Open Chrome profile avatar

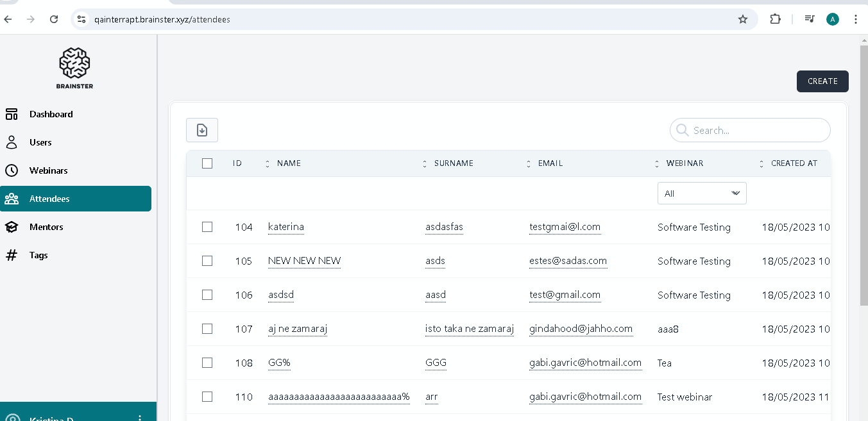tap(833, 19)
